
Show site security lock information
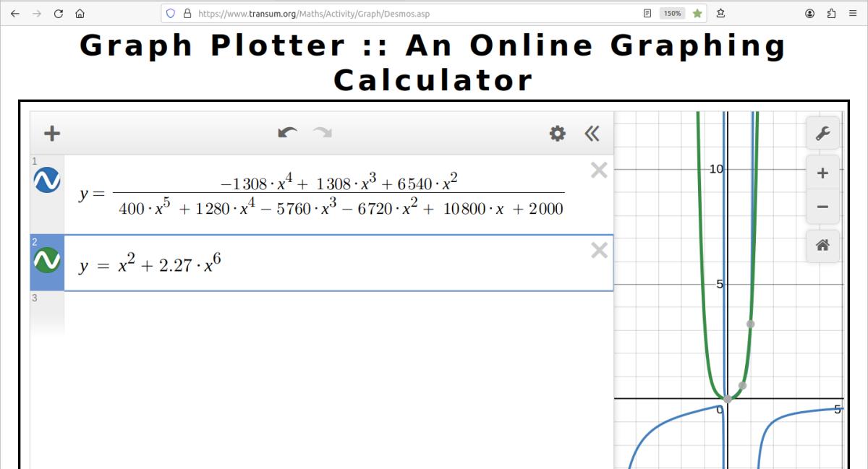coord(187,13)
